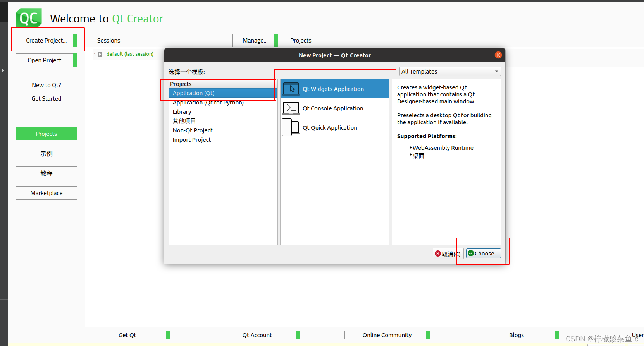Screen dimensions: 644x346
Task: Expand the left sidebar arrow
Action: (3, 70)
